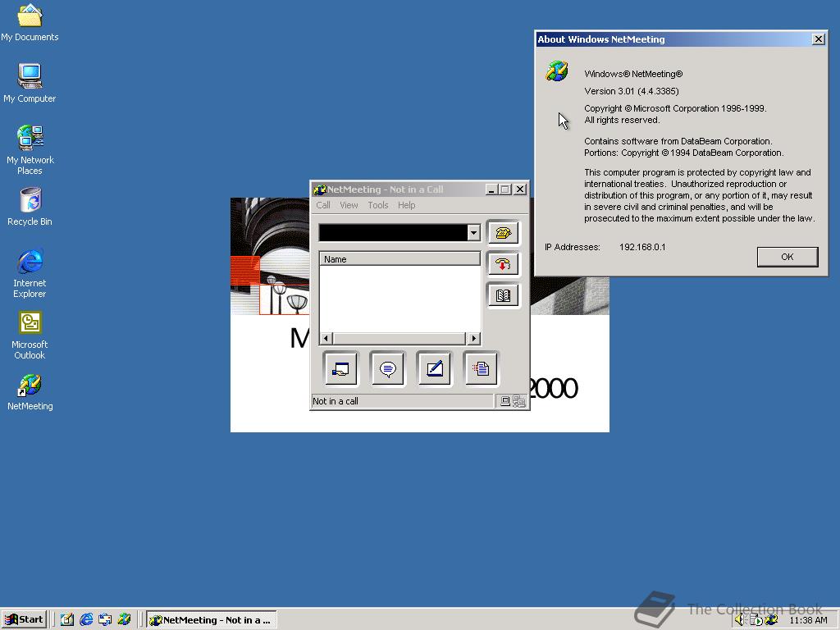Open the Call menu
This screenshot has height=630, width=840.
point(323,205)
